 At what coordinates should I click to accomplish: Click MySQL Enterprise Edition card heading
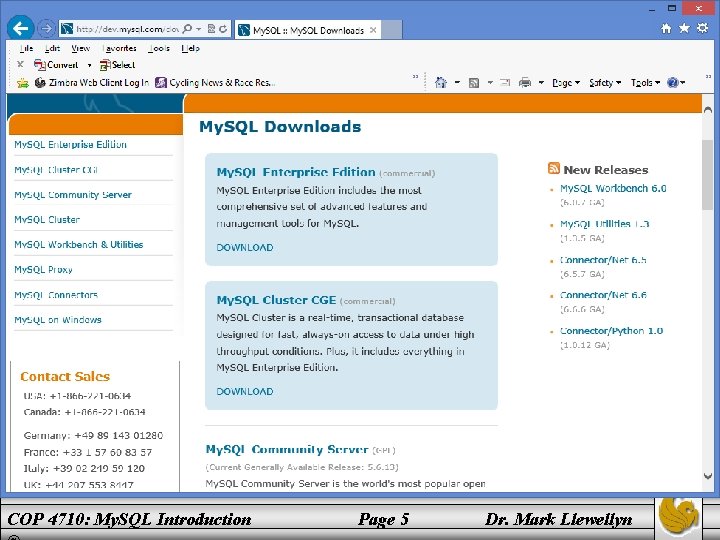296,172
